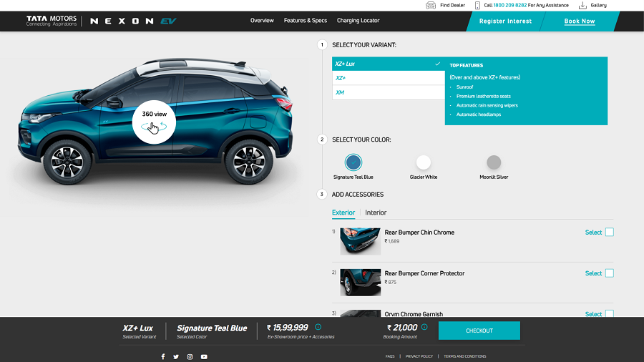Choose the XM variant option
Image resolution: width=644 pixels, height=362 pixels.
(388, 92)
